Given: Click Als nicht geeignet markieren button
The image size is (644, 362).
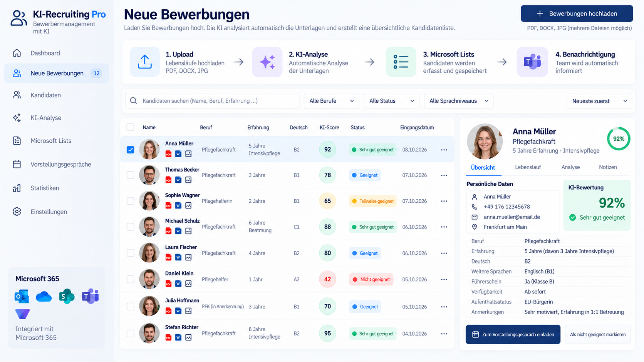Looking at the screenshot, I should coord(598,334).
